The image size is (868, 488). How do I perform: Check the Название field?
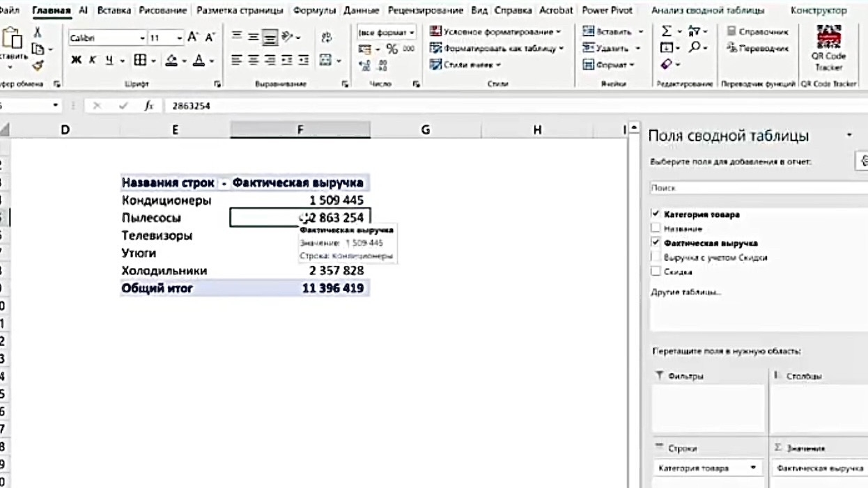(x=655, y=228)
